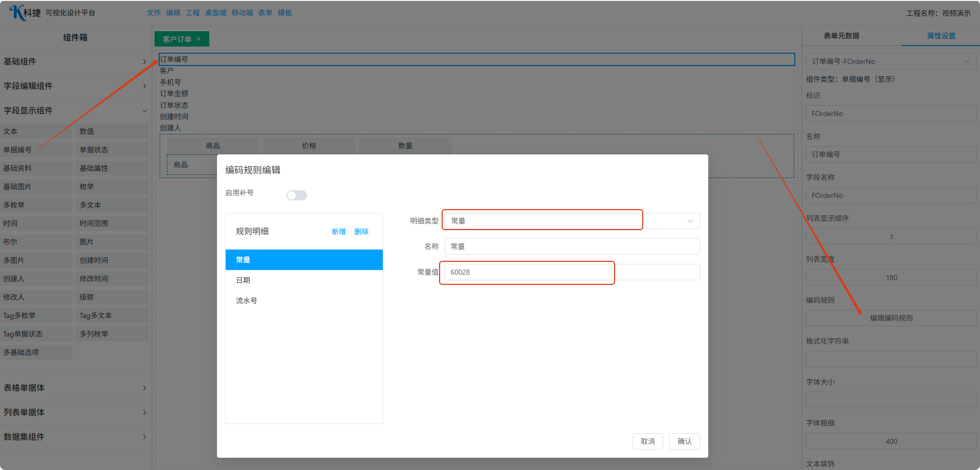Switch to the 表单元数据 tab

841,36
